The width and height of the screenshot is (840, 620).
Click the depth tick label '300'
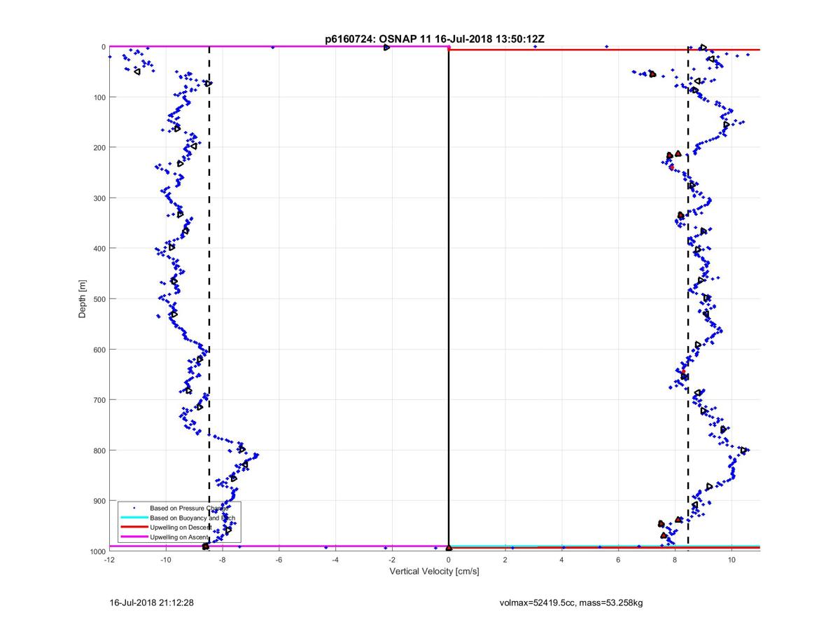coord(99,198)
